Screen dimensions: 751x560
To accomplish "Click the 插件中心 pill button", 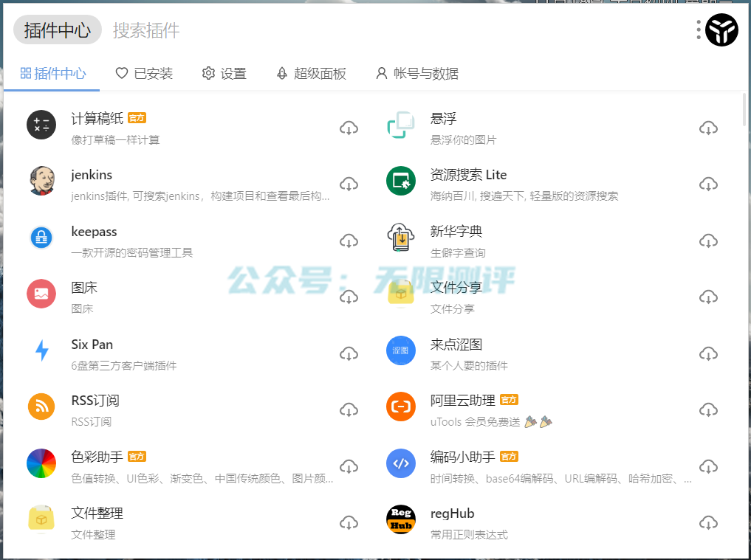I will [x=58, y=30].
